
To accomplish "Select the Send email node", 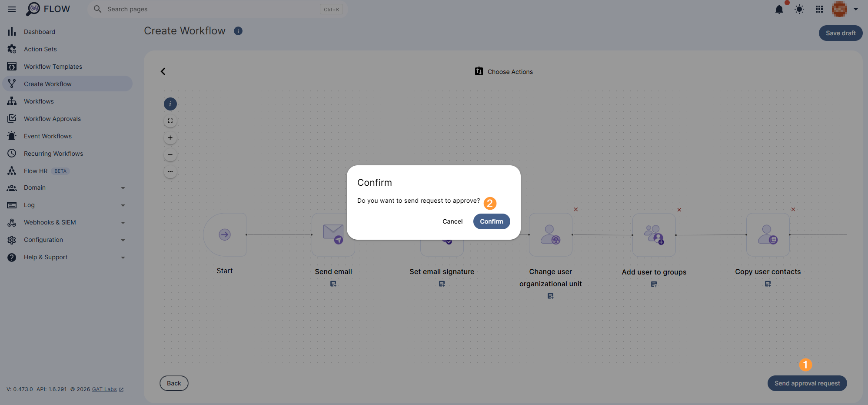I will tap(333, 235).
